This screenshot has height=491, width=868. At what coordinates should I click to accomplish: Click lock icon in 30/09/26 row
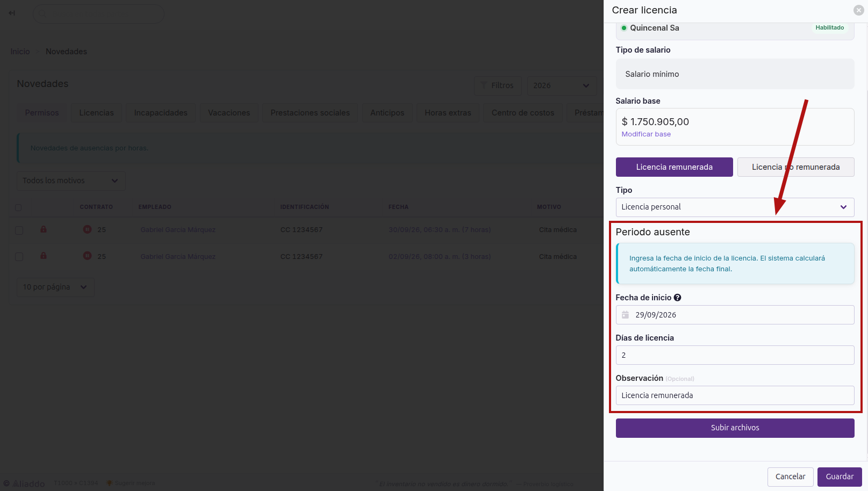44,229
